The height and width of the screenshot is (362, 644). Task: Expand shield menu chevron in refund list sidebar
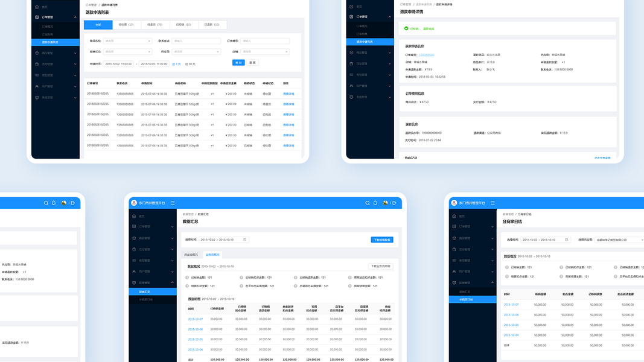(75, 98)
